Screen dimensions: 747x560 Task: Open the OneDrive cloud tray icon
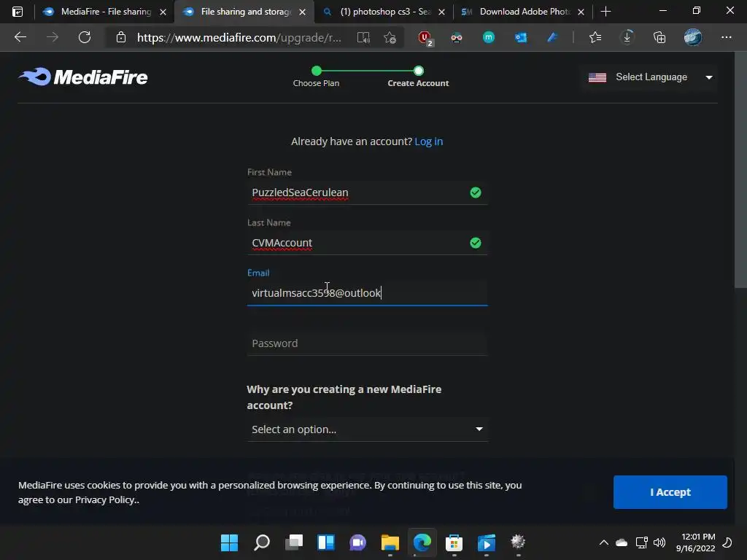coord(622,542)
